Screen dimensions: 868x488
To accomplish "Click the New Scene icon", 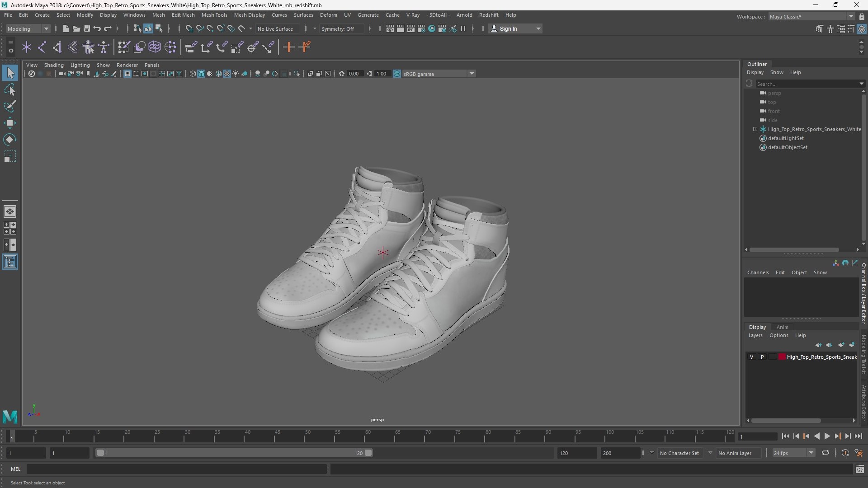I will pos(66,28).
